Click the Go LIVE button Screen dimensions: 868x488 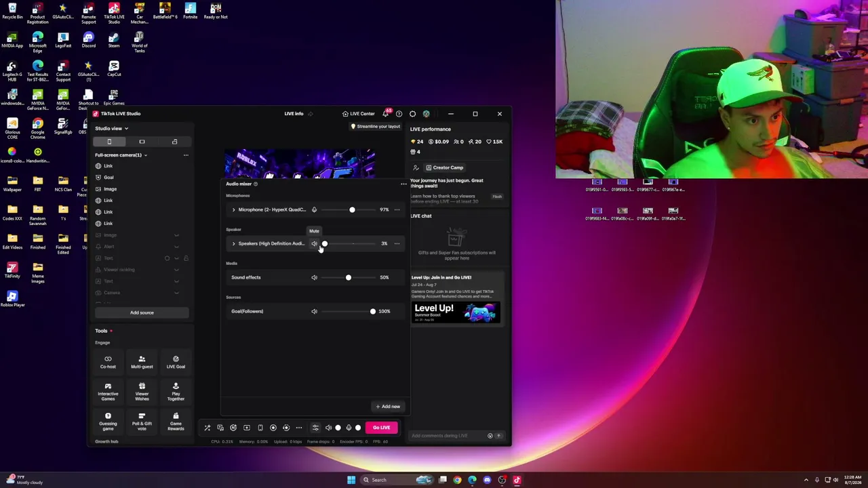[x=381, y=428]
